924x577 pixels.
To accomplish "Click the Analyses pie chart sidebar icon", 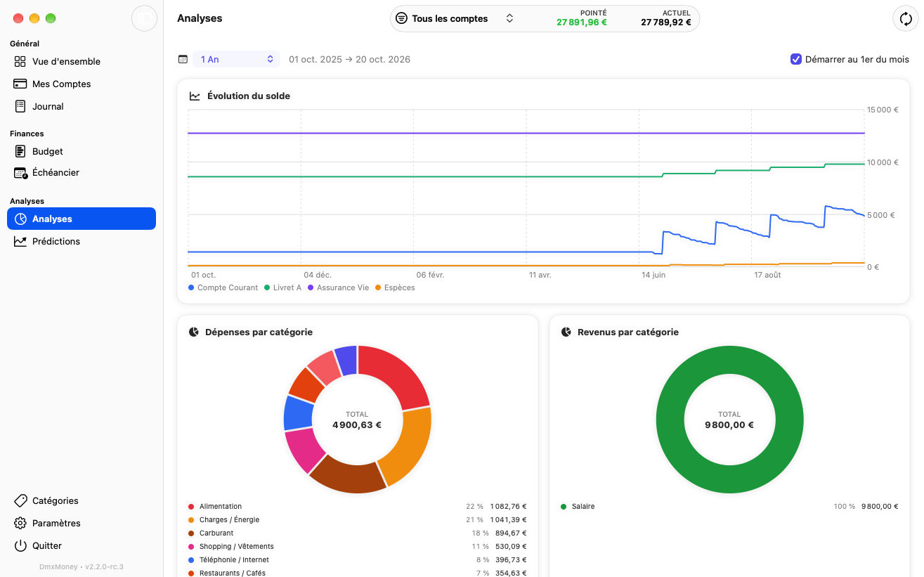I will [x=20, y=219].
